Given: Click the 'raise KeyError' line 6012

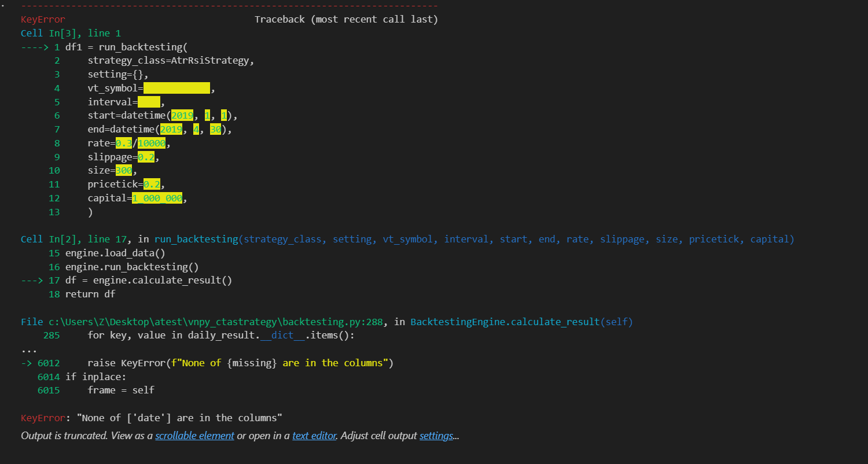Looking at the screenshot, I should pyautogui.click(x=241, y=363).
